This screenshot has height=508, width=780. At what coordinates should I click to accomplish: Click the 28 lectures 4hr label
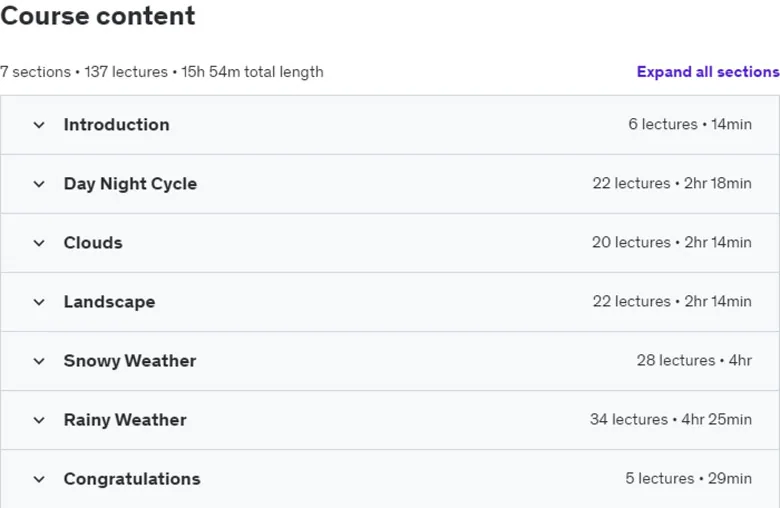(x=694, y=360)
